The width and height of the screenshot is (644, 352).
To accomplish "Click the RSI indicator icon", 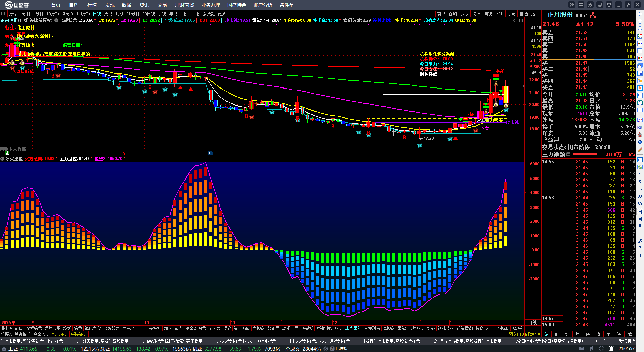I will pos(640,127).
